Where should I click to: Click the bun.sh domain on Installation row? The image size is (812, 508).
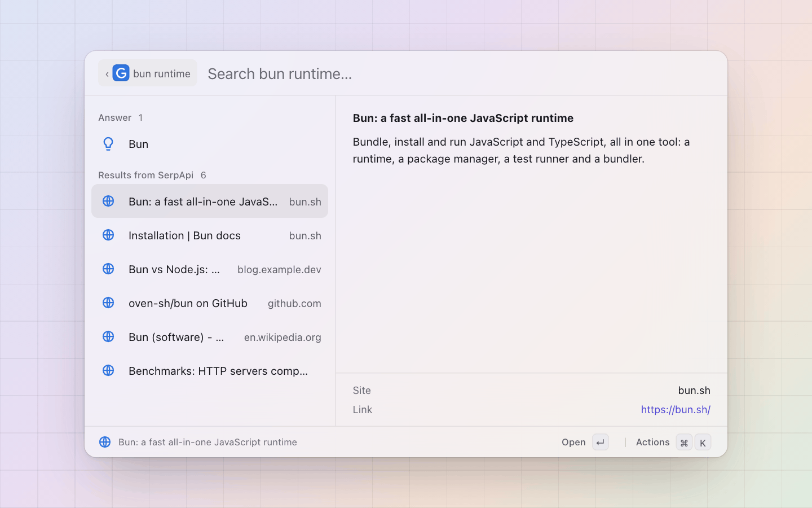[305, 235]
